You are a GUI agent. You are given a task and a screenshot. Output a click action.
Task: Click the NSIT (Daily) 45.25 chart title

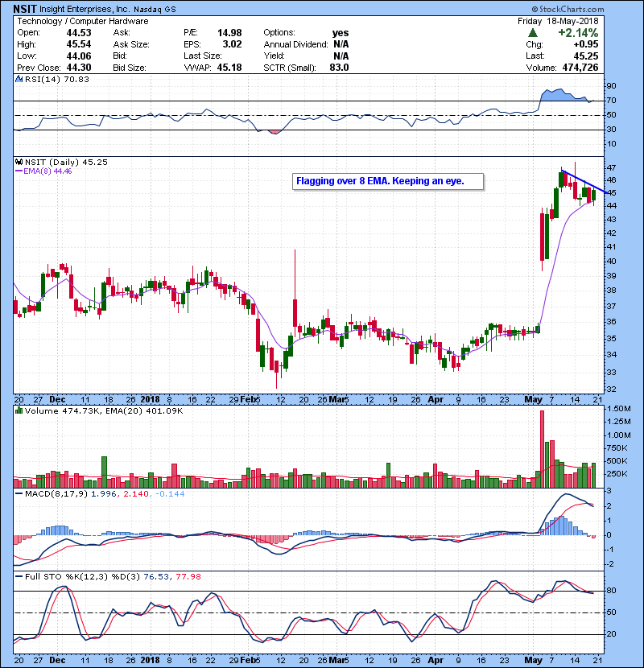tap(66, 162)
